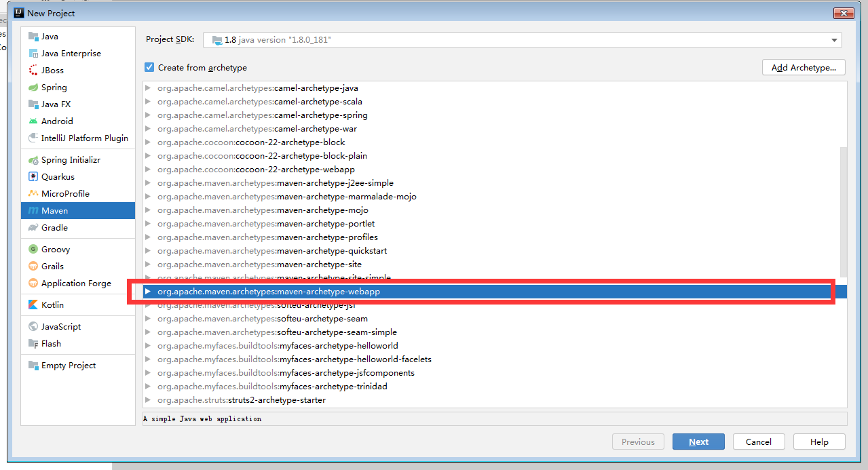The image size is (868, 470).
Task: Expand the softeu-archetype-seam entry
Action: pyautogui.click(x=147, y=319)
